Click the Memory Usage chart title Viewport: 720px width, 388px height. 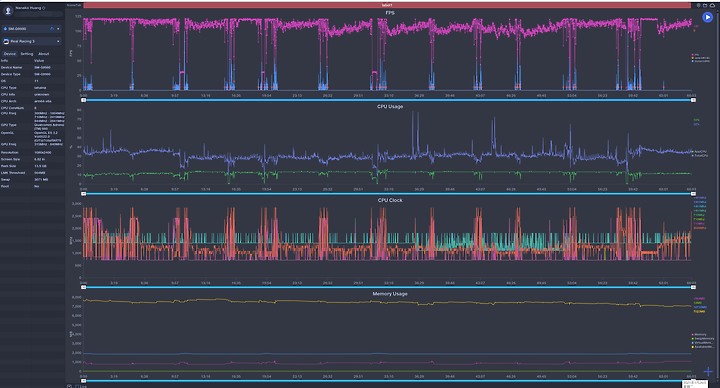(x=390, y=294)
